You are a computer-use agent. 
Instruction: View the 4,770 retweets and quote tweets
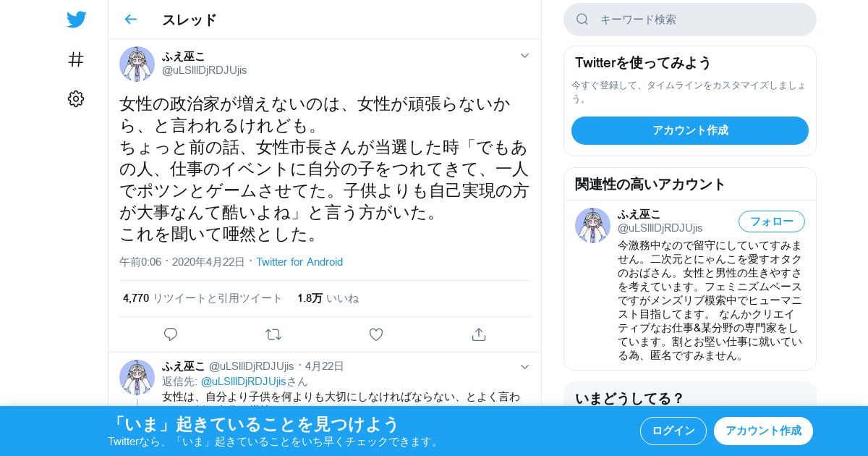(203, 298)
